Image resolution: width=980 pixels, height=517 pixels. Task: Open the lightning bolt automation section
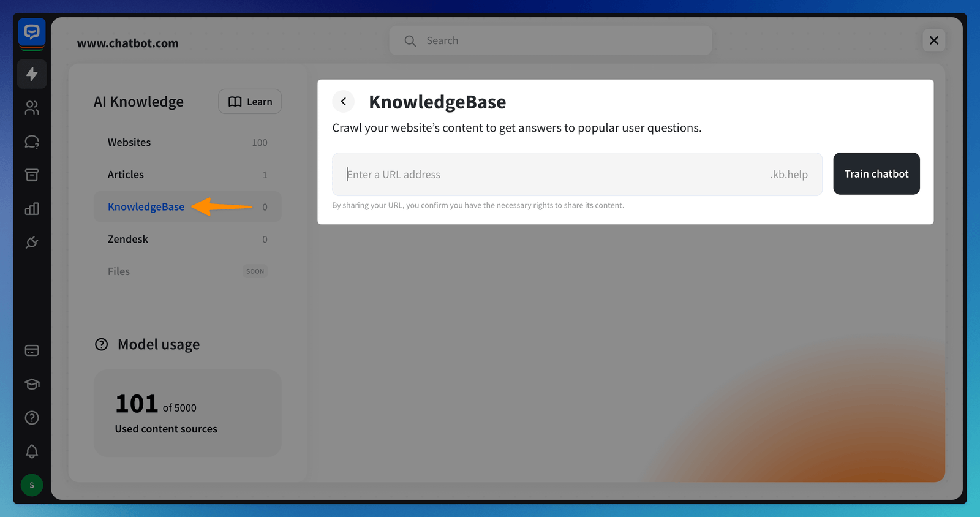click(32, 74)
